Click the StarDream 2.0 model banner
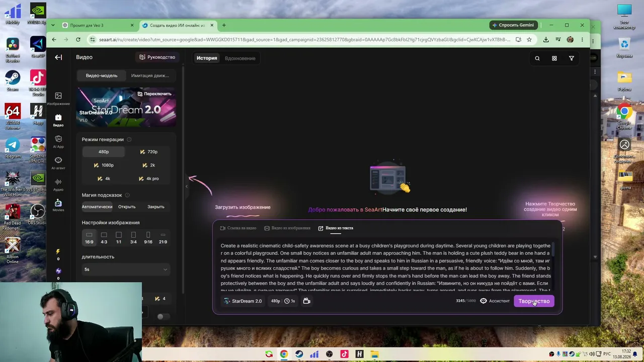644x362 pixels. (126, 107)
